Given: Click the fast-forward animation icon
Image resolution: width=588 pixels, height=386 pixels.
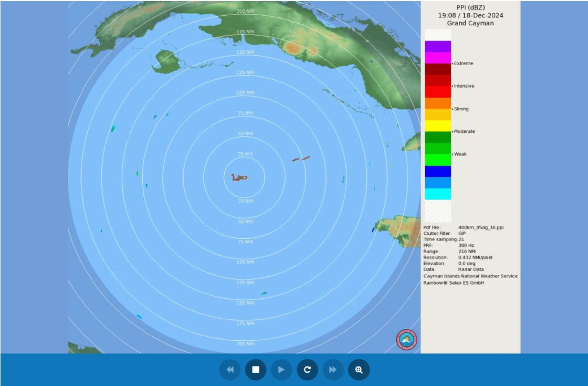Looking at the screenshot, I should click(333, 370).
